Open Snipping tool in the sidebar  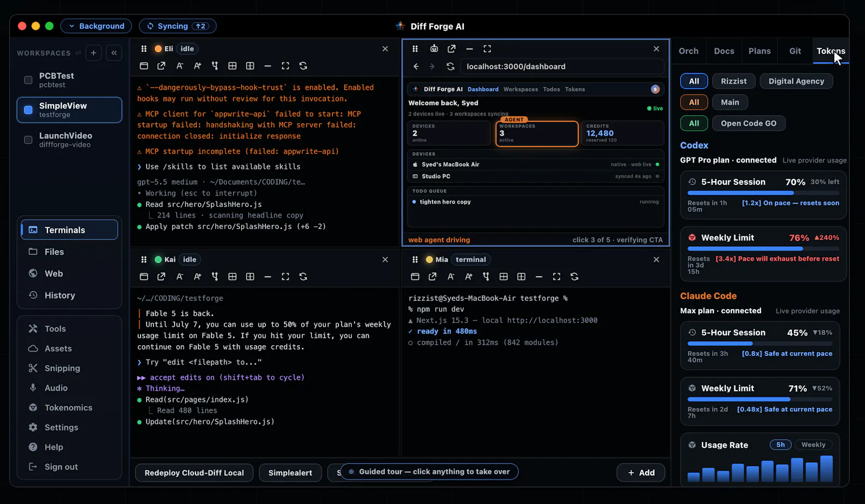pos(69,368)
